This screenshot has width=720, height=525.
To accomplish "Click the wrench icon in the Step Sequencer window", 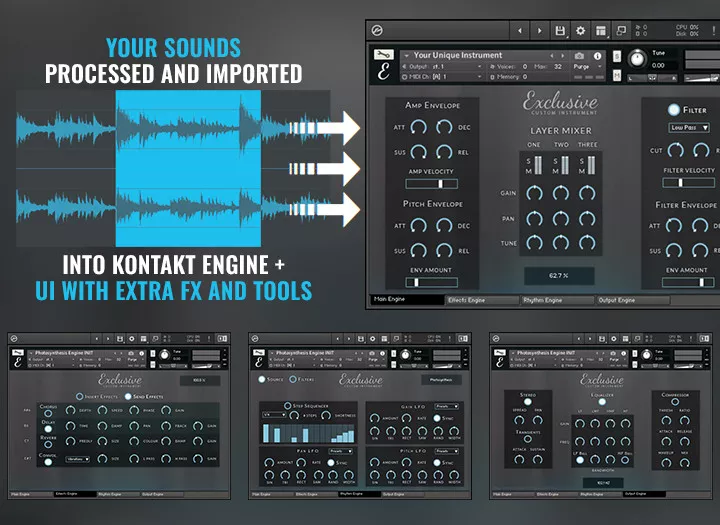I will point(259,353).
